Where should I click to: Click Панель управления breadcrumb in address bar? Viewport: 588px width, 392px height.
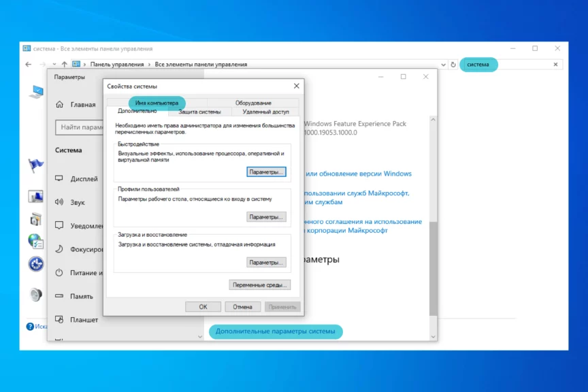pyautogui.click(x=117, y=65)
